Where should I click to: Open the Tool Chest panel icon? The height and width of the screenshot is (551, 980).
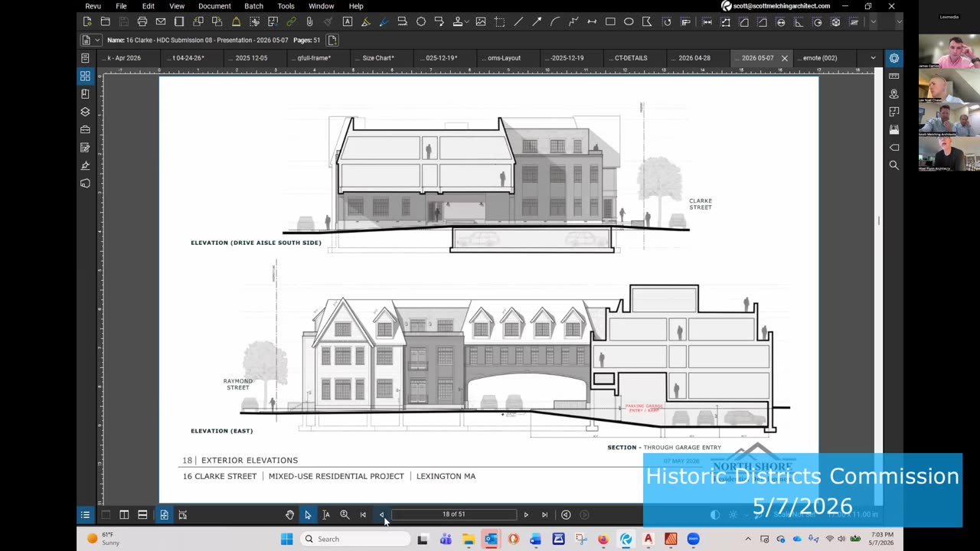tap(85, 129)
